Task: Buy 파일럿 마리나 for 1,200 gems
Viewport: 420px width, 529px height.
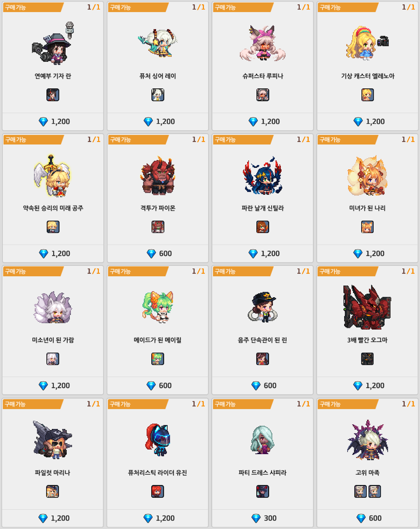Action: coord(53,518)
